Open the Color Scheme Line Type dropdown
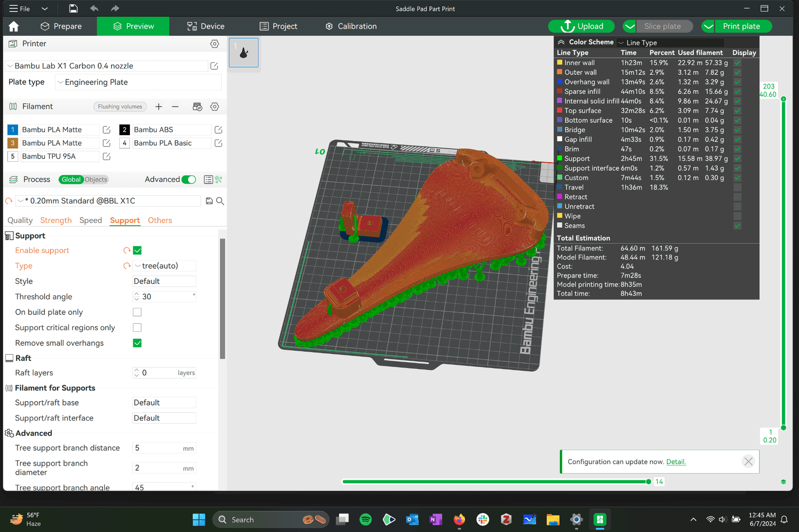This screenshot has height=532, width=799. point(670,43)
